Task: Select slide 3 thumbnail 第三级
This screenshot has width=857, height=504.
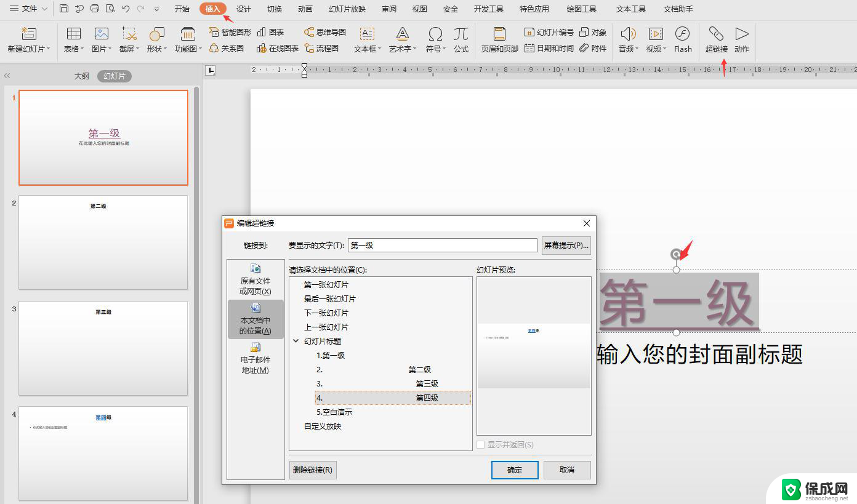Action: pos(103,348)
